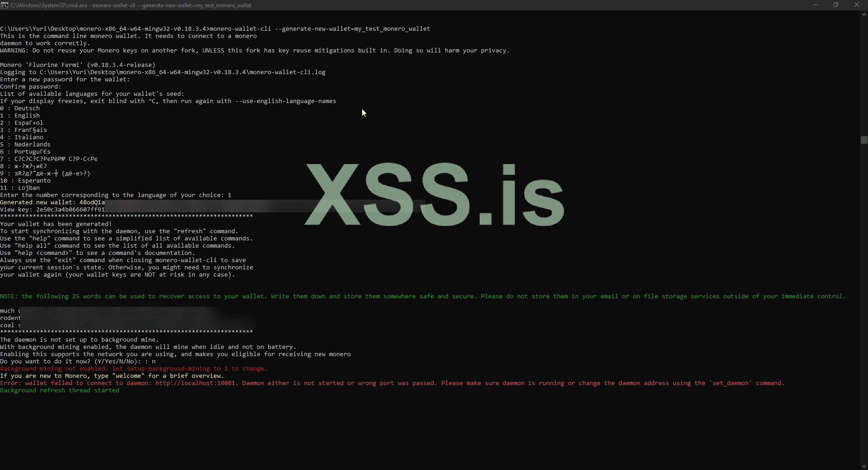Click the red 'Background mining not enabled' message
This screenshot has width=868, height=470.
(134, 369)
